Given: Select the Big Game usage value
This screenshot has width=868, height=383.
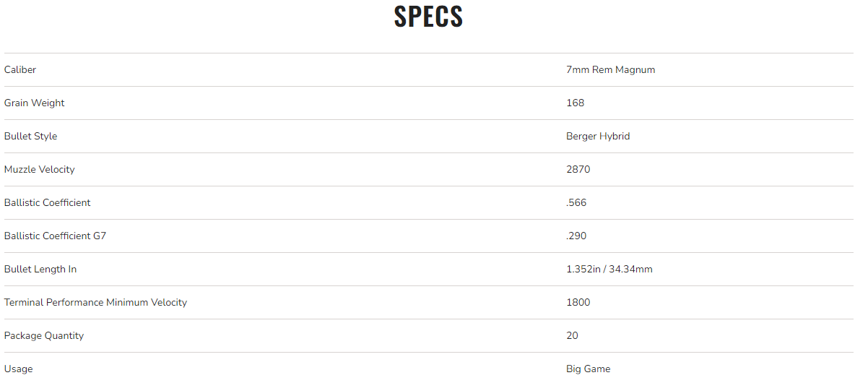Looking at the screenshot, I should 588,369.
